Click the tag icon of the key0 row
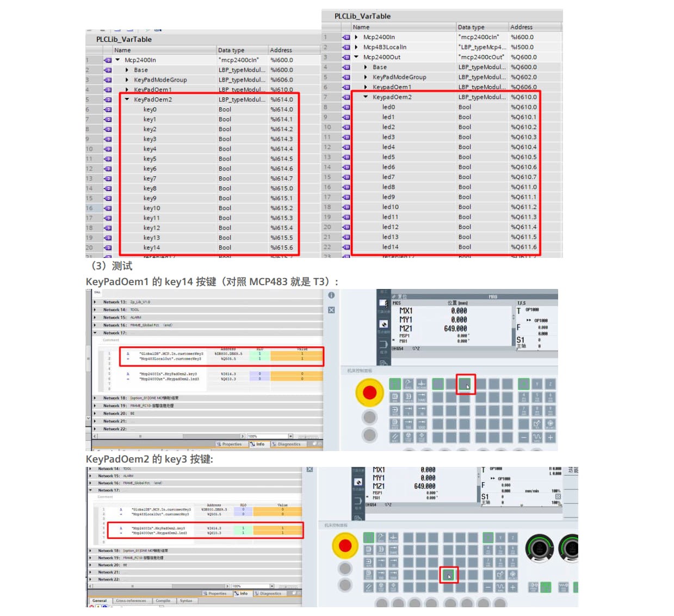Screen dimensions: 674x616 pyautogui.click(x=108, y=109)
